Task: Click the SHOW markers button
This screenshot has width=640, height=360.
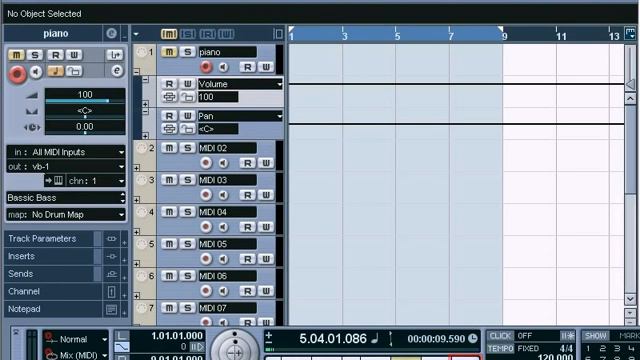Action: [596, 336]
